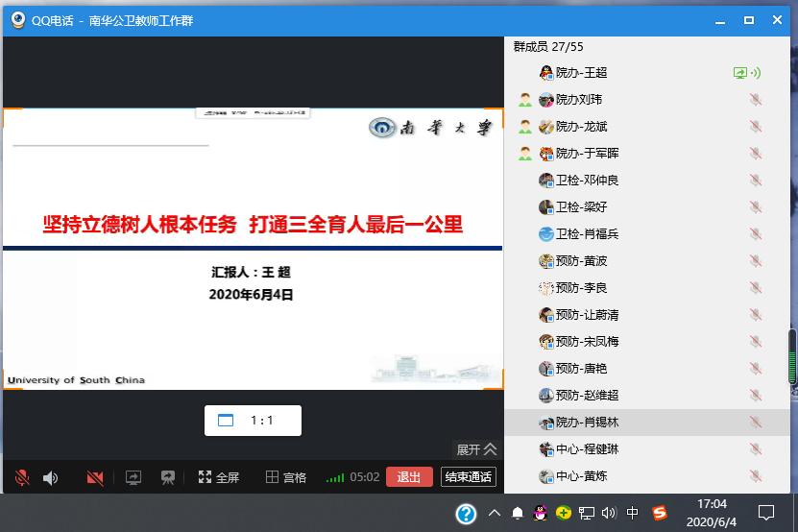Screen dimensions: 798x532
Task: Open the QQ penguin tray icon
Action: point(541,513)
